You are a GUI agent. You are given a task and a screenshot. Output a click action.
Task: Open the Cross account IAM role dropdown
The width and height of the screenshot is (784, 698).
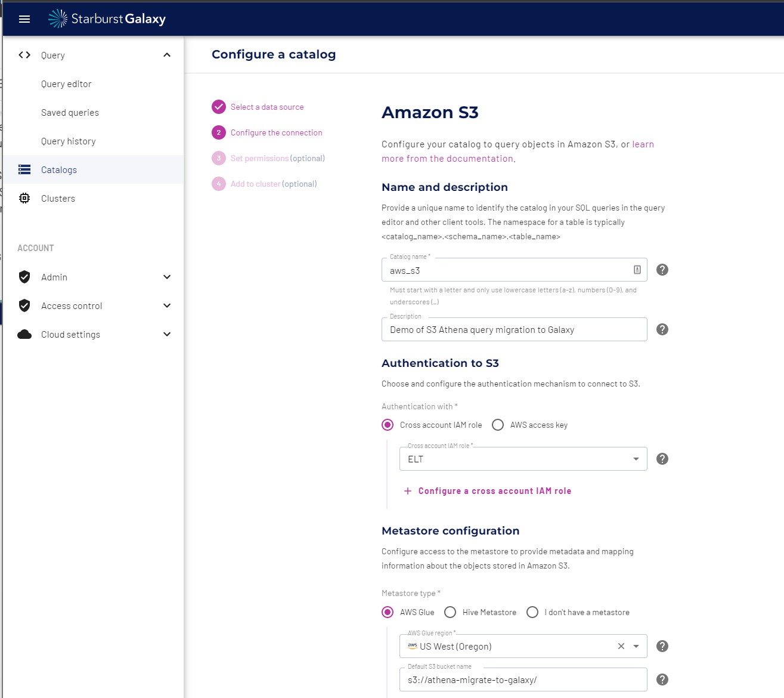pos(523,459)
